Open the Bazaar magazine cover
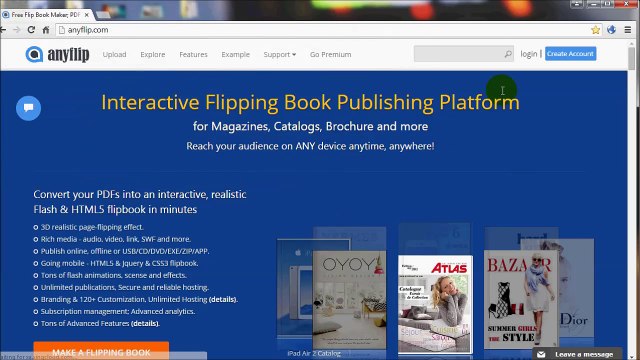The height and width of the screenshot is (360, 640). [x=520, y=299]
